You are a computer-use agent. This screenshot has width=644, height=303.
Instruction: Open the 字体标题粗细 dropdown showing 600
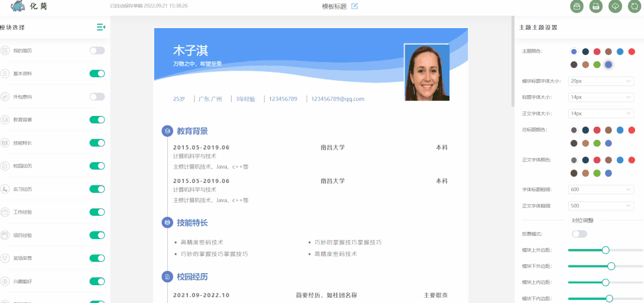click(x=601, y=189)
